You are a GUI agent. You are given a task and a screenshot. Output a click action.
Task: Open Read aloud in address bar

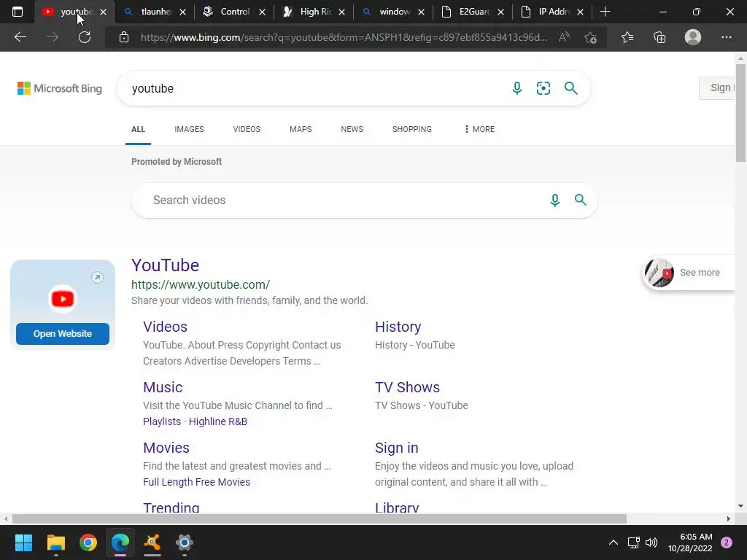(x=564, y=37)
